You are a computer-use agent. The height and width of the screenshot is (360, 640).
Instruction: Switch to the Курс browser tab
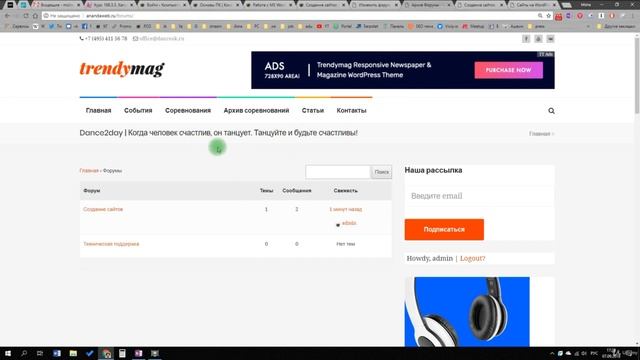[x=109, y=5]
